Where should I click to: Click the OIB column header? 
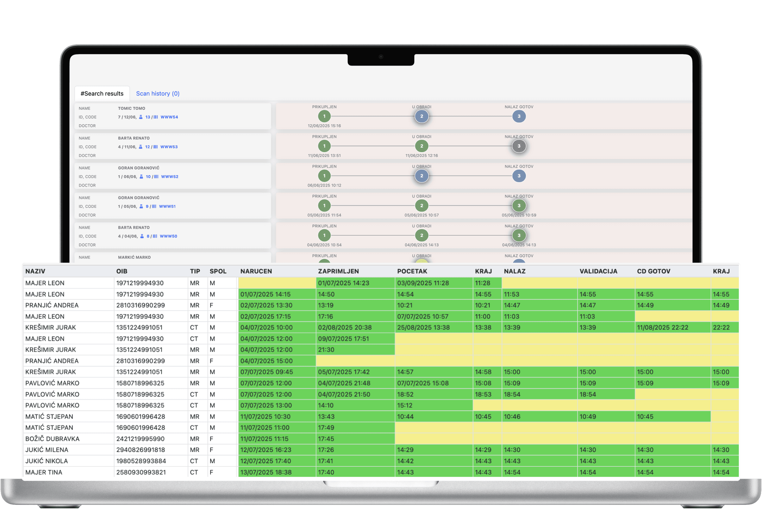point(122,271)
